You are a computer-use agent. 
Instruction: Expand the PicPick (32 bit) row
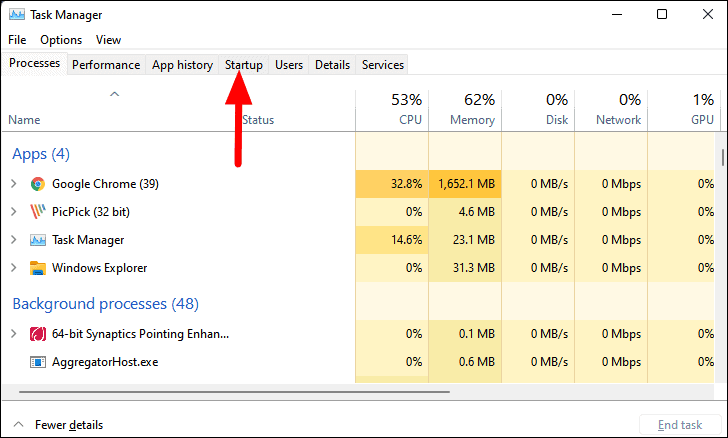coord(13,212)
